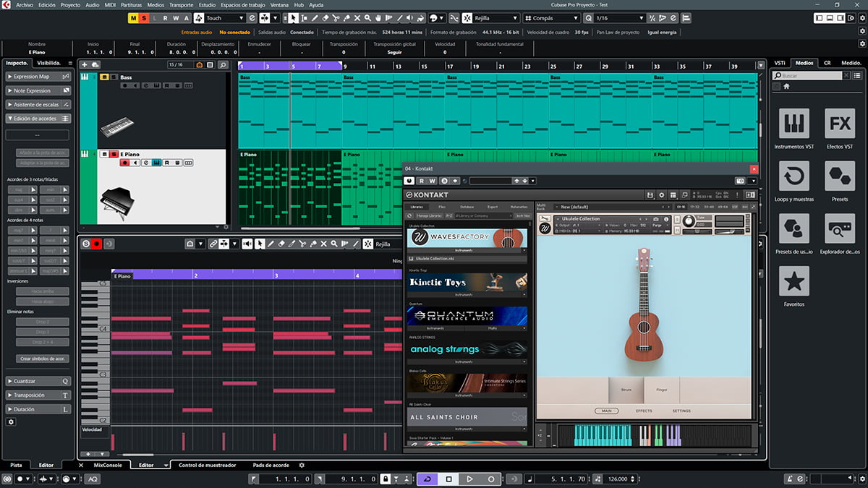The width and height of the screenshot is (868, 488).
Task: Open Espacios de trabajo menu
Action: [243, 4]
